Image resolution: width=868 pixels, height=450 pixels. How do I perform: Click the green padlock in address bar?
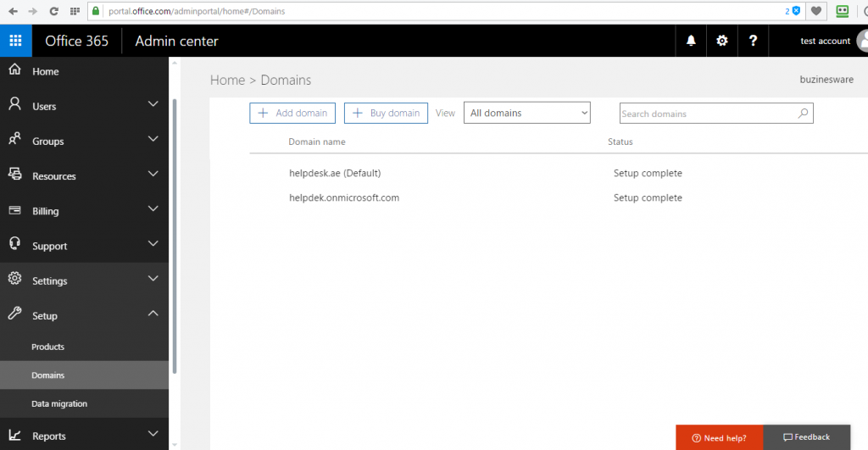(96, 11)
